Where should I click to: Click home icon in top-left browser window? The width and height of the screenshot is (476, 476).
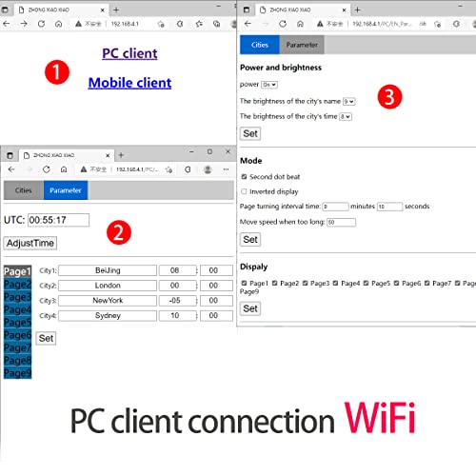tap(58, 24)
